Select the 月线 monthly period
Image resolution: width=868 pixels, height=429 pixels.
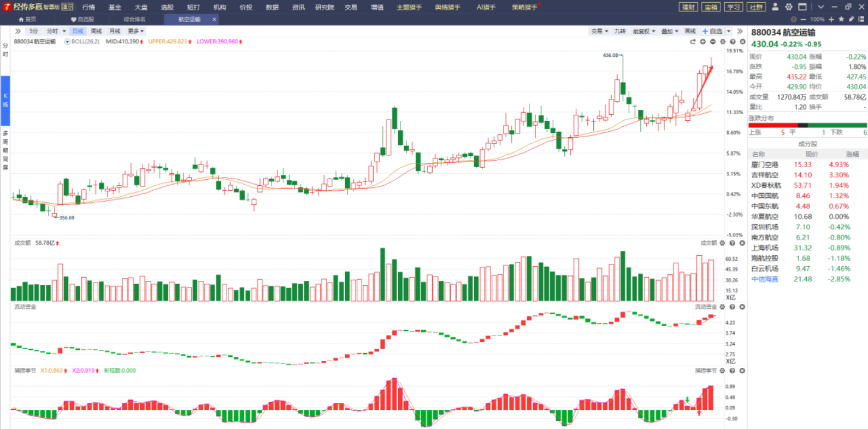click(x=115, y=31)
